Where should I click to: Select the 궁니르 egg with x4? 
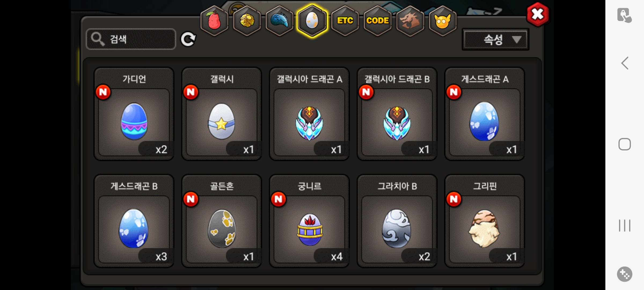309,221
